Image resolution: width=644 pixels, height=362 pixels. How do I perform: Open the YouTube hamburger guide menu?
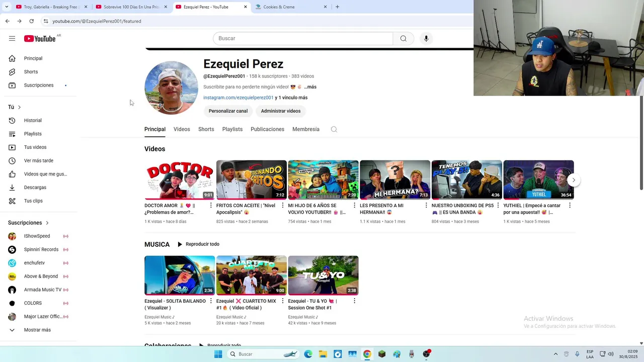click(x=12, y=39)
